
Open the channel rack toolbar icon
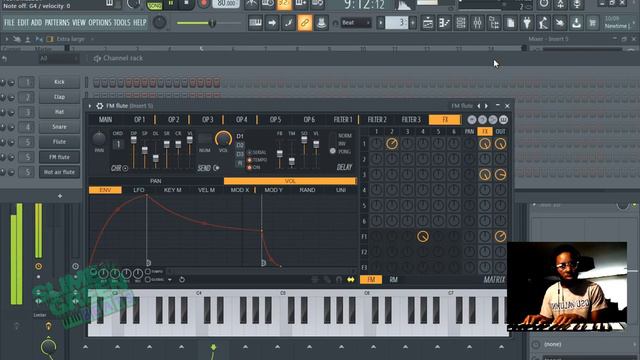[x=461, y=23]
